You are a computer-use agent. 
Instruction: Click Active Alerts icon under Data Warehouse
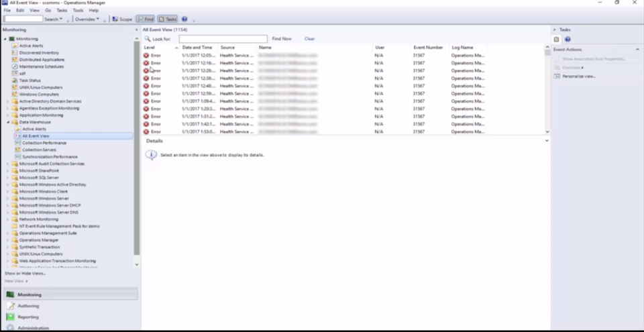coord(17,129)
